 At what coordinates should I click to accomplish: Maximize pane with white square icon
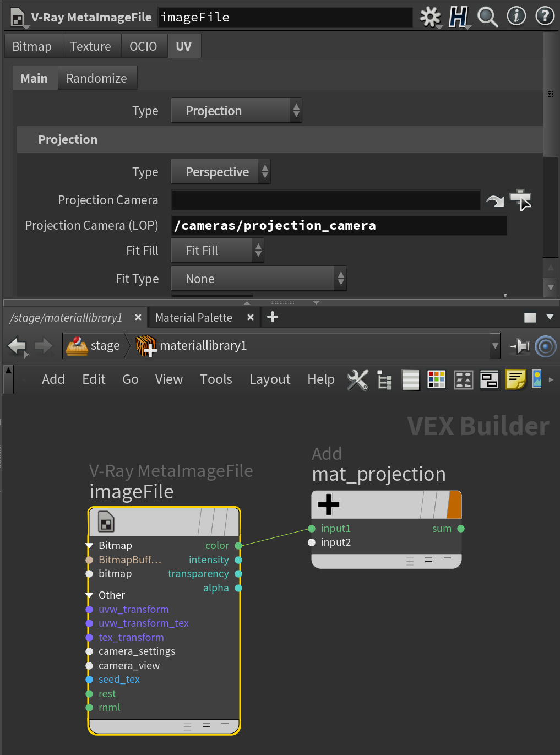click(530, 318)
